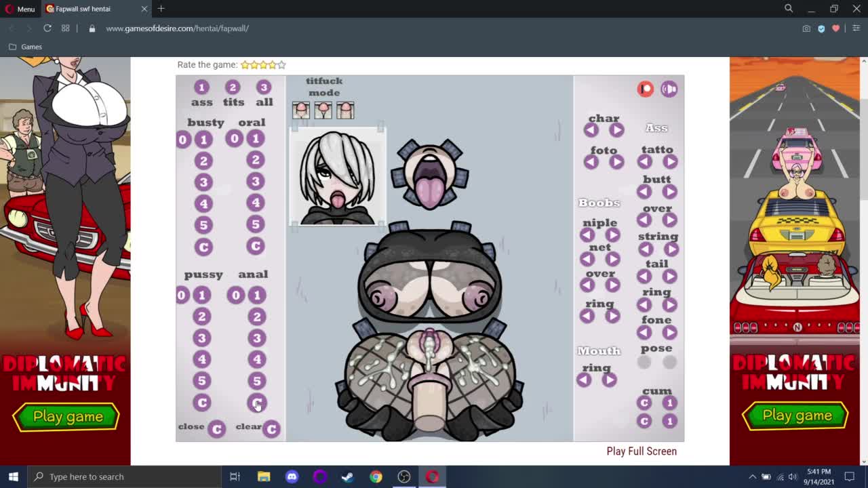Launch Steam from the taskbar
This screenshot has height=488, width=868.
point(347,476)
